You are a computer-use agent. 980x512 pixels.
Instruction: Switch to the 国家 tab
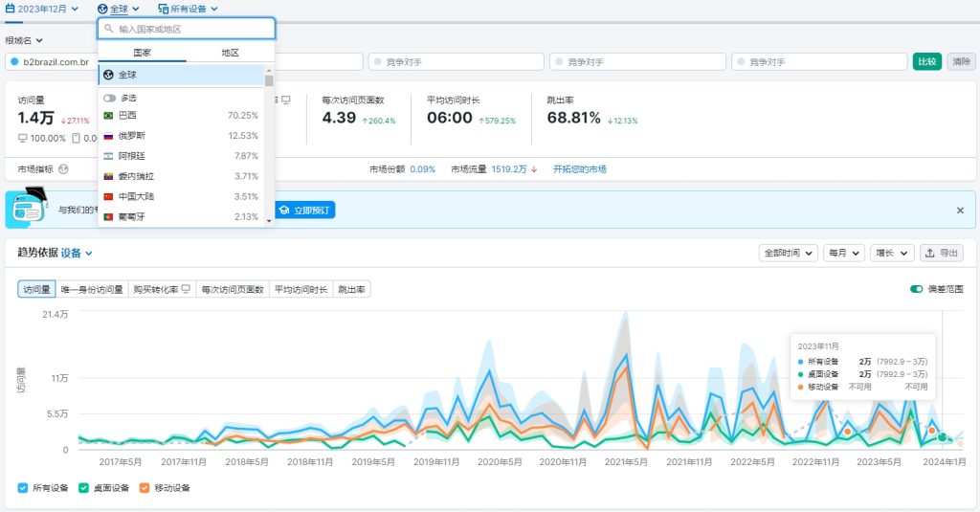142,53
